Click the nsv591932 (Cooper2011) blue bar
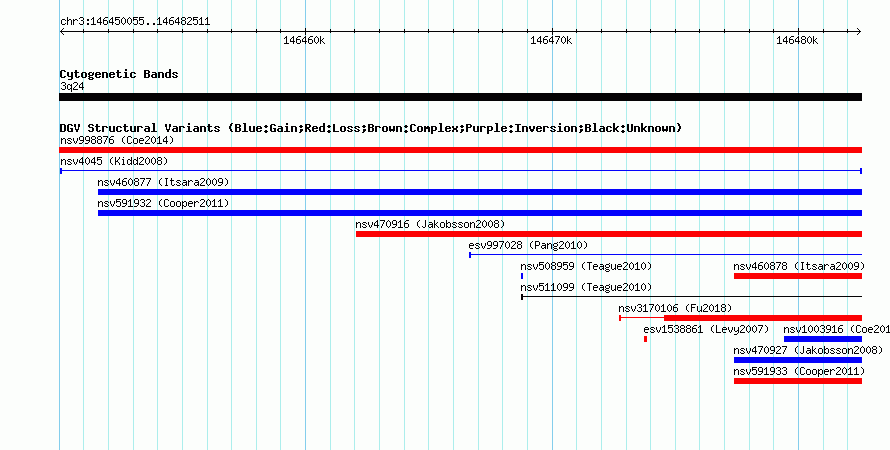This screenshot has width=890, height=450. click(x=480, y=213)
